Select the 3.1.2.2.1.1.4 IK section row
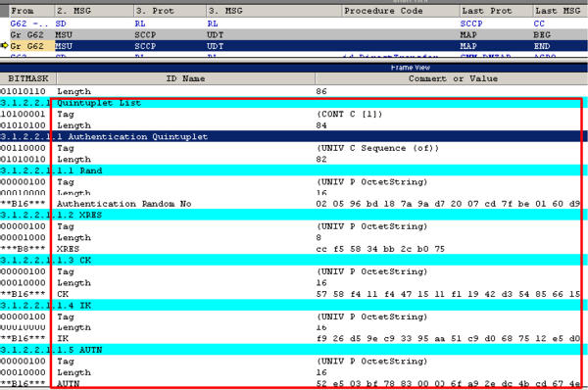588x390 pixels. click(x=294, y=306)
